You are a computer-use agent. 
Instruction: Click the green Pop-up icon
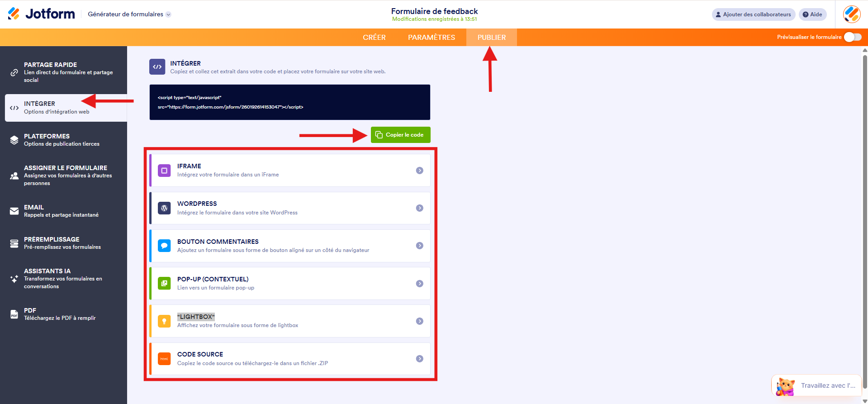pyautogui.click(x=164, y=284)
